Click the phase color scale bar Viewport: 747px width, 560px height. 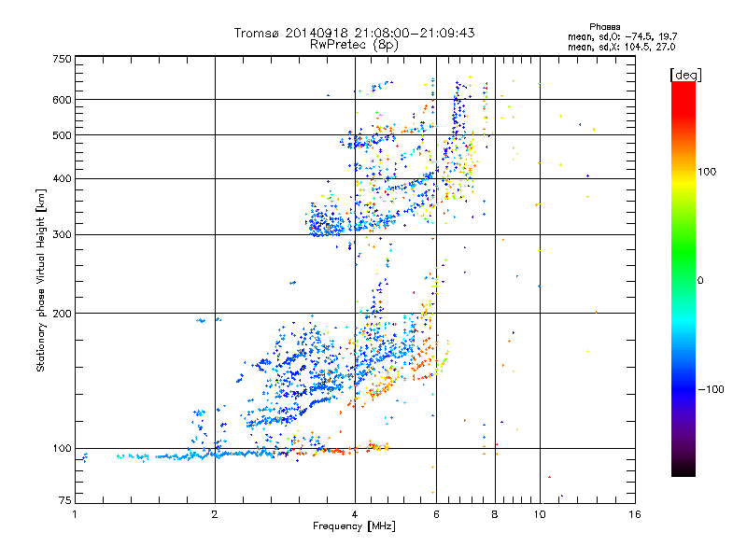684,278
